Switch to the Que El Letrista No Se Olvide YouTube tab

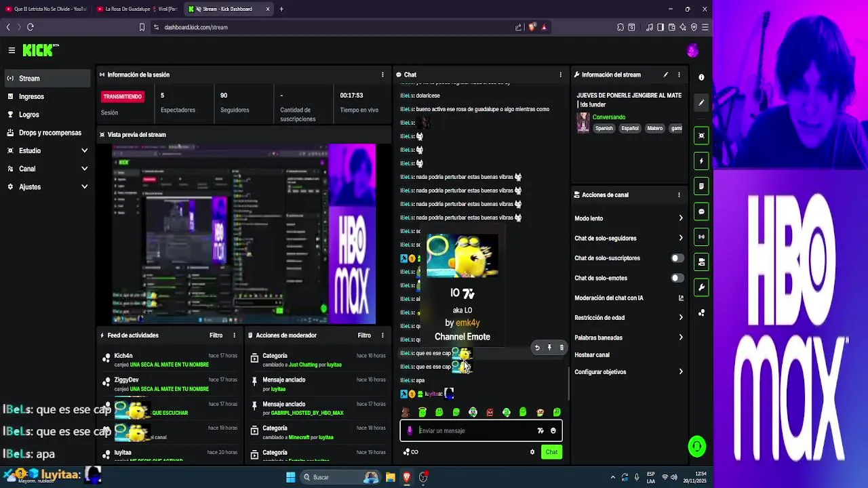pyautogui.click(x=46, y=9)
